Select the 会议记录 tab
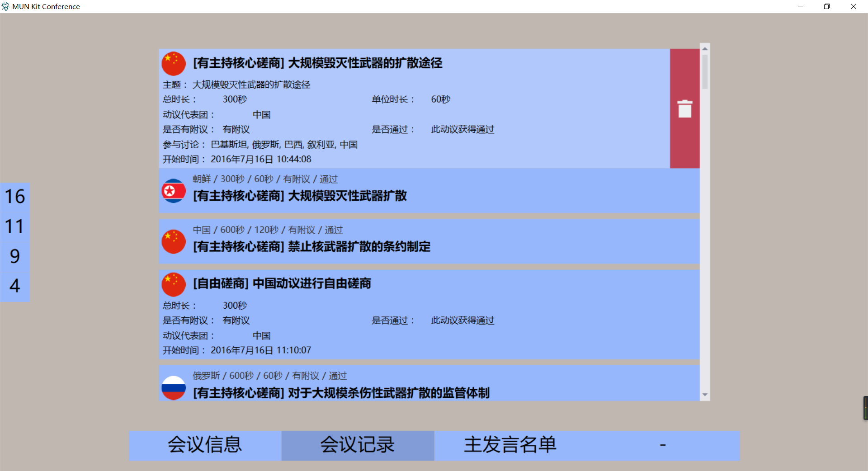This screenshot has width=868, height=471. coord(357,446)
